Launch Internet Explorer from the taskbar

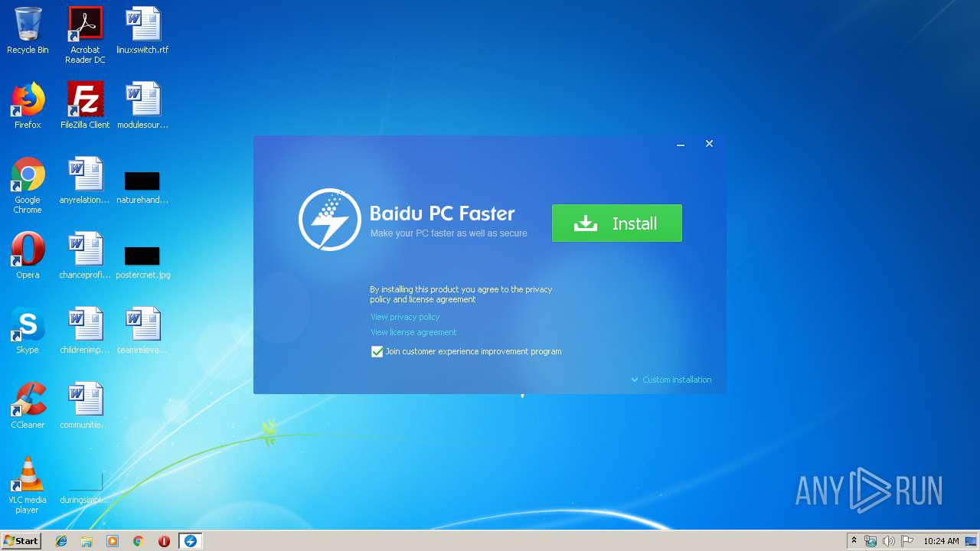coord(61,541)
